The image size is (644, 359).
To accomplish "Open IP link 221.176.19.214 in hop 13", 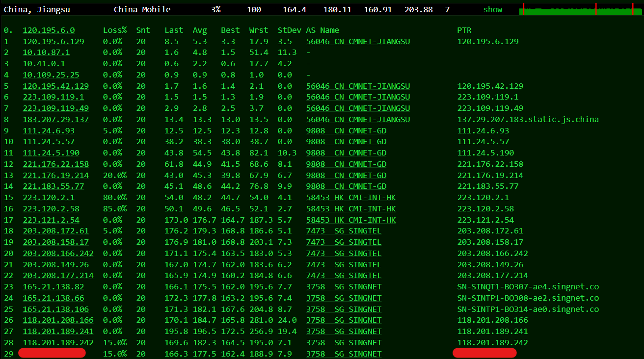I will pyautogui.click(x=56, y=176).
